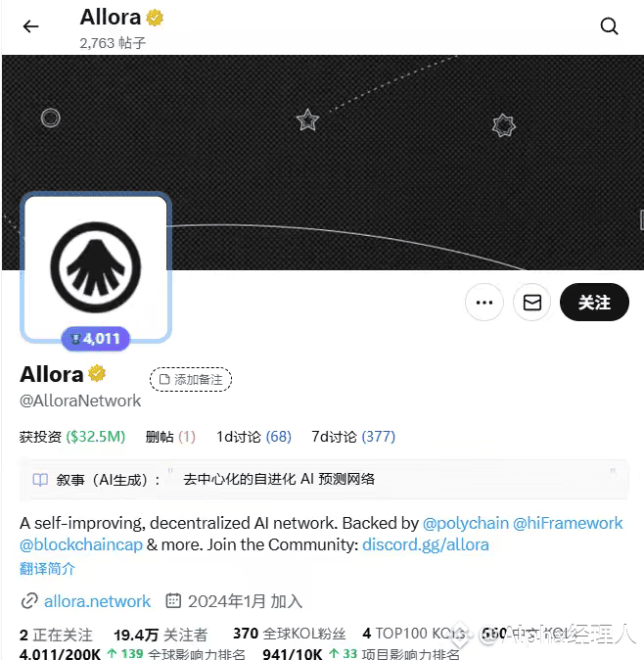Viewport: 644px width, 660px height.
Task: View the 19.4万 关注者 followers list
Action: pyautogui.click(x=161, y=635)
